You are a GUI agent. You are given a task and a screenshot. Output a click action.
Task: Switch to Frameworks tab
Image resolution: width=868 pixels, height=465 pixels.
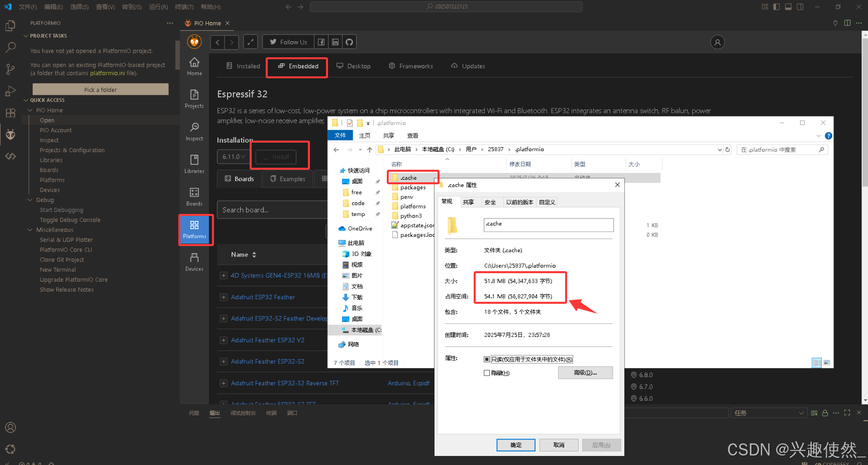[411, 66]
